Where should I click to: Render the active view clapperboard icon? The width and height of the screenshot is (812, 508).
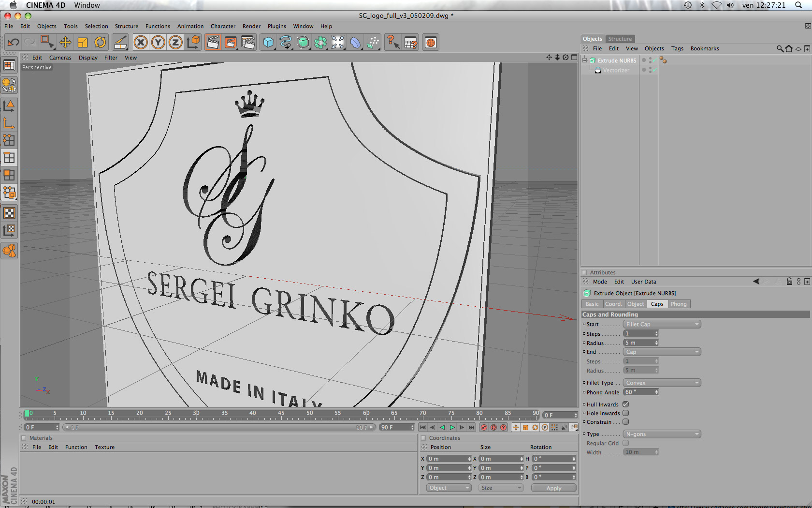tap(213, 43)
